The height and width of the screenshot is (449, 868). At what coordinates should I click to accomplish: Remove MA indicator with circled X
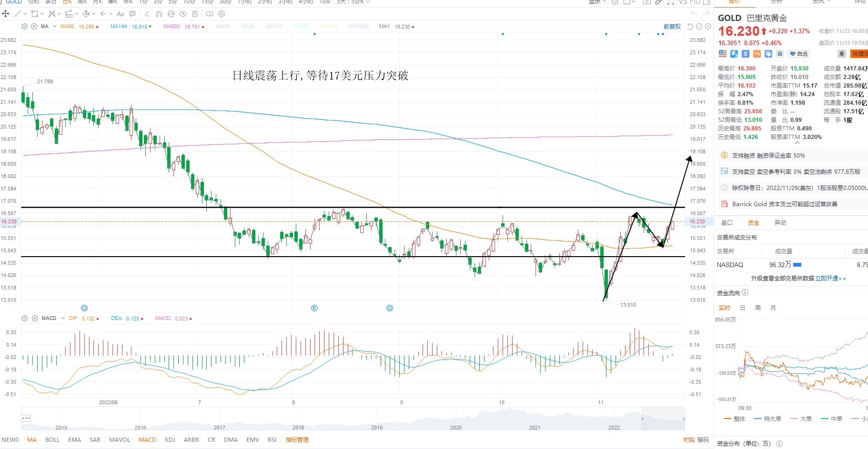(34, 27)
